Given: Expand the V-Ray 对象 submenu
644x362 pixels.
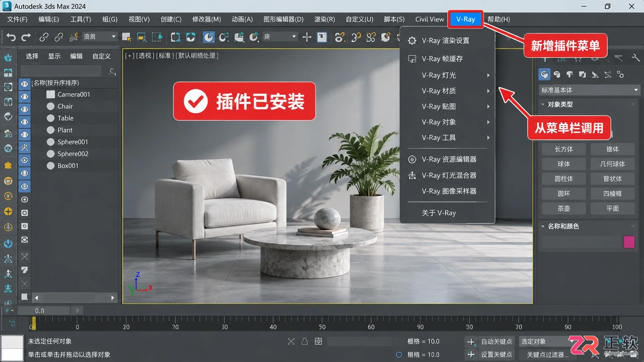Looking at the screenshot, I should tap(448, 122).
